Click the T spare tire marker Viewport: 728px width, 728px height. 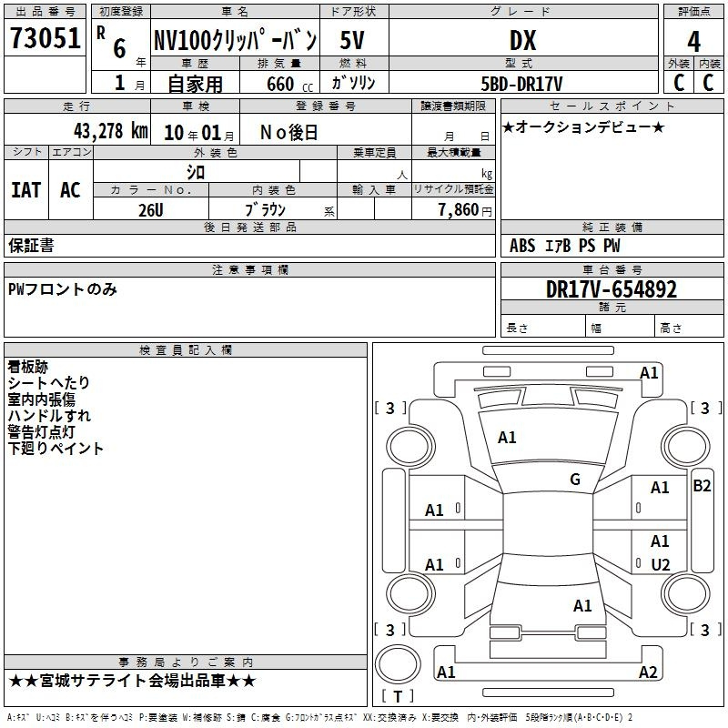pyautogui.click(x=398, y=696)
